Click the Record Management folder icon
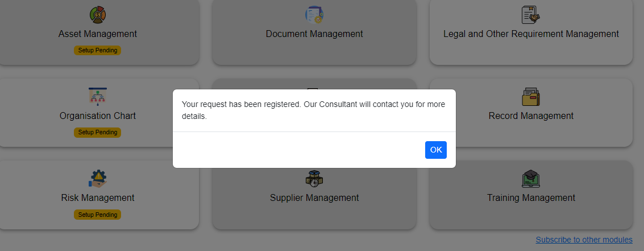Screen dimensions: 644x251 (x=531, y=97)
